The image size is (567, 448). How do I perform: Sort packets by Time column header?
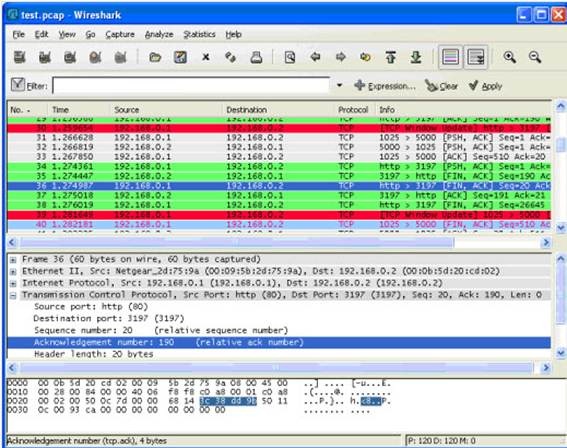[79, 110]
